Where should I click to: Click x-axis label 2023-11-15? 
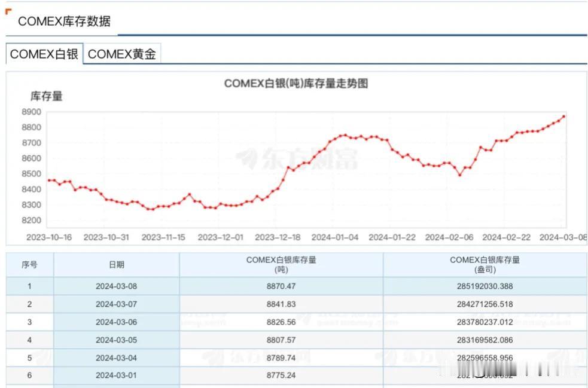(x=163, y=237)
